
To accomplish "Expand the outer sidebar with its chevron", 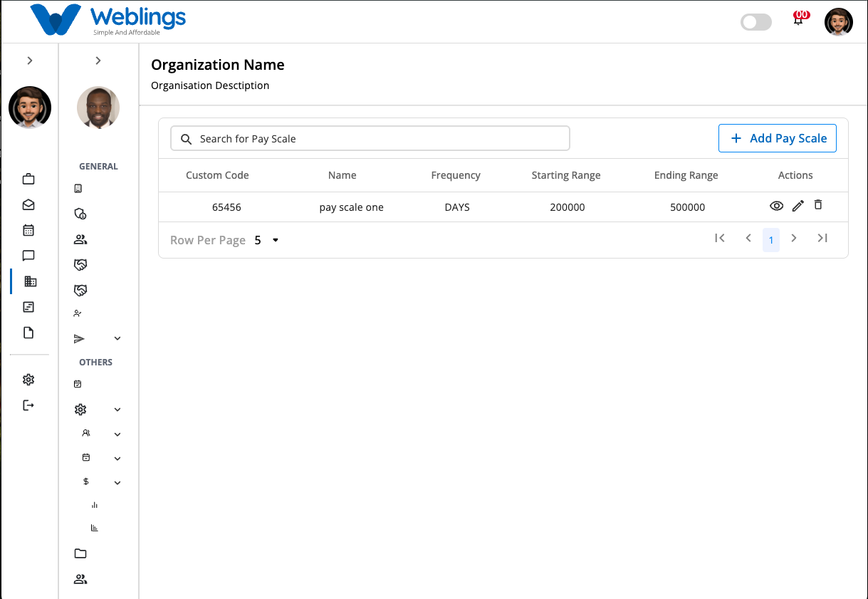I will tap(30, 61).
